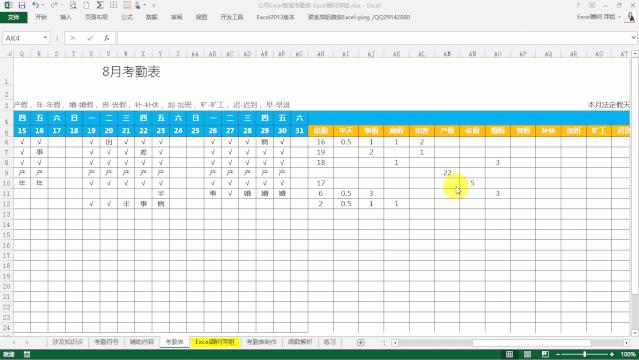
Task: Click the macro recording icon in status bar
Action: coord(27,354)
